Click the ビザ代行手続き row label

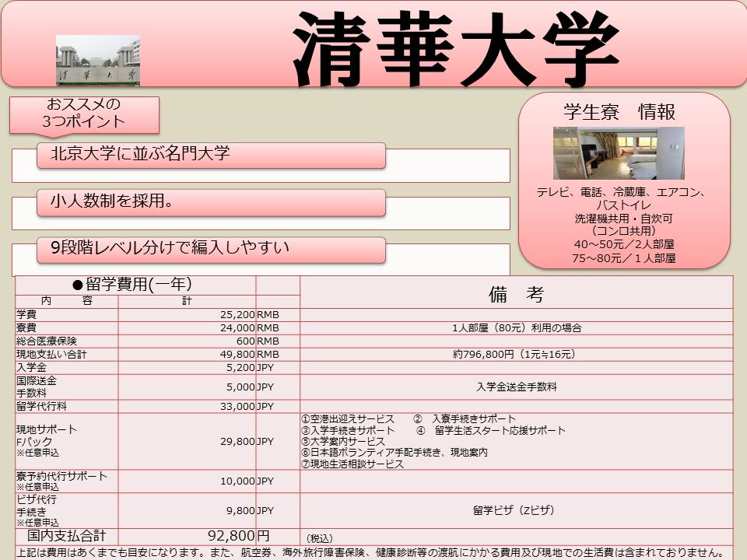[x=37, y=510]
